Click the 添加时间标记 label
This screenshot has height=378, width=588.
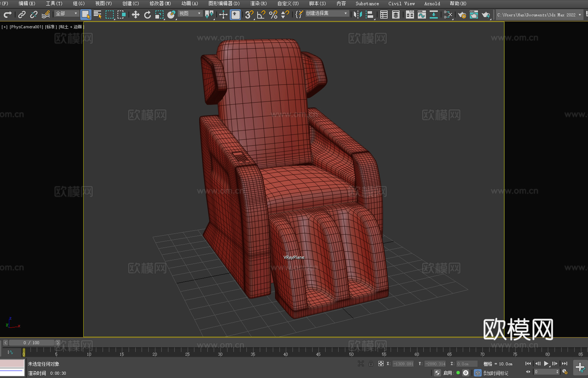click(495, 373)
